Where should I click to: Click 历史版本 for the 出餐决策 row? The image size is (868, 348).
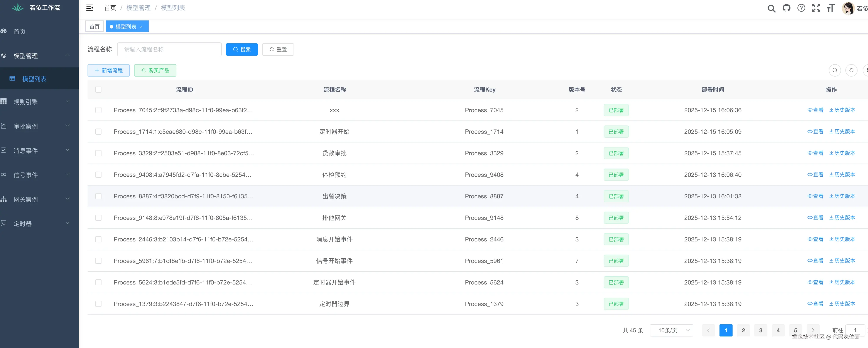842,196
